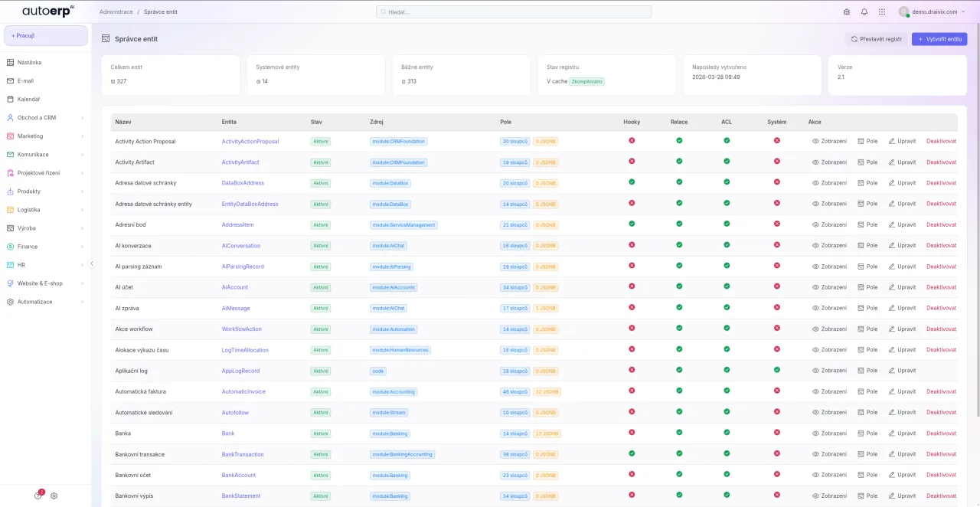Viewport: 980px width, 507px height.
Task: Open Kalendář from the sidebar
Action: click(28, 100)
